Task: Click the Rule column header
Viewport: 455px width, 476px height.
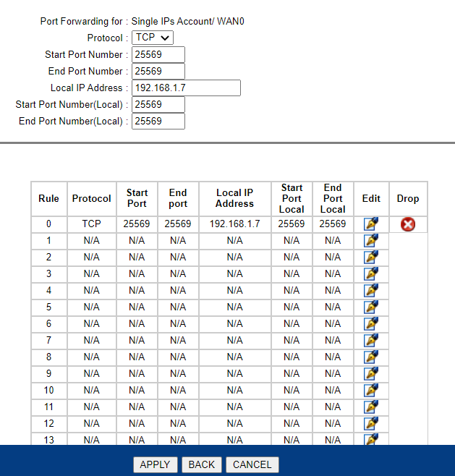Action: tap(48, 198)
